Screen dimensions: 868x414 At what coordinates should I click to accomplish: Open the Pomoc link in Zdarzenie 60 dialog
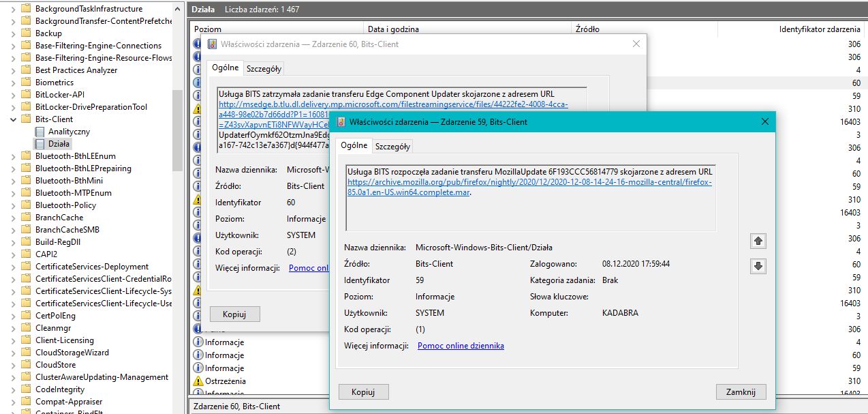309,268
